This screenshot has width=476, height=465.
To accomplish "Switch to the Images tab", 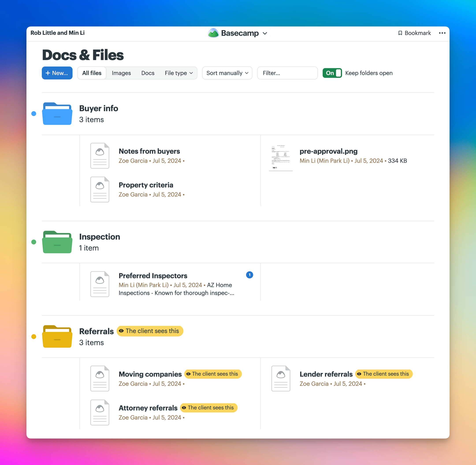I will pyautogui.click(x=121, y=73).
